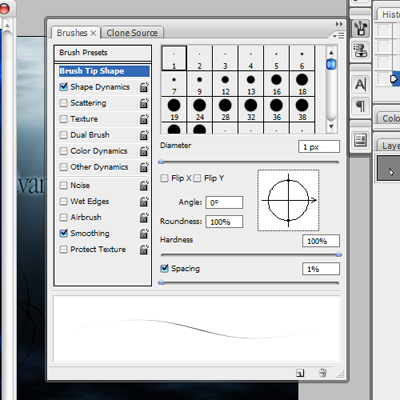The width and height of the screenshot is (400, 400).
Task: Open the Character panel icon
Action: [x=360, y=84]
